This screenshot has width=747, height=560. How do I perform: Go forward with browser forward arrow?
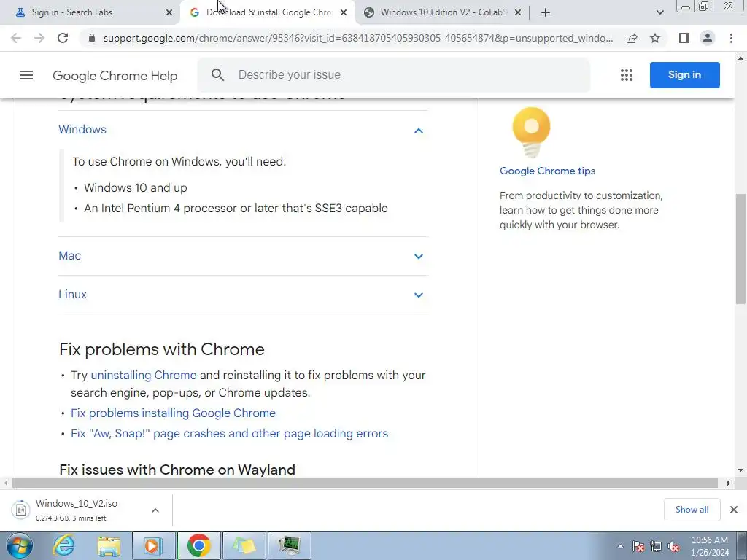click(x=39, y=38)
